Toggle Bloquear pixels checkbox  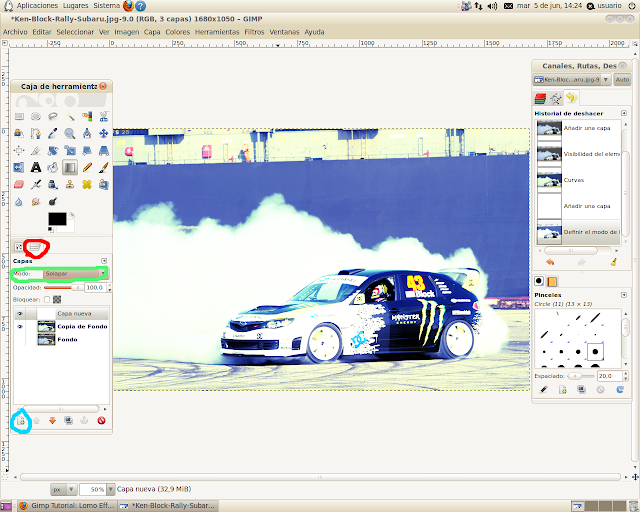pos(47,299)
